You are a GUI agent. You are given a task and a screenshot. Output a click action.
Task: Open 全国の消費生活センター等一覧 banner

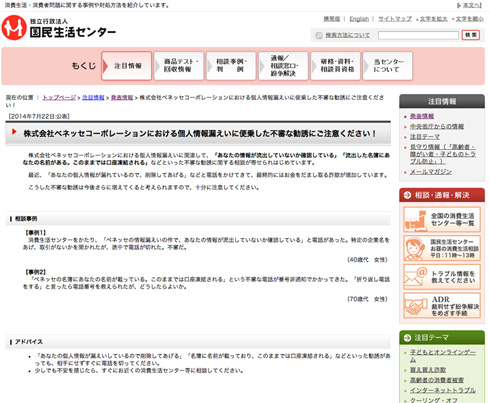tap(442, 219)
